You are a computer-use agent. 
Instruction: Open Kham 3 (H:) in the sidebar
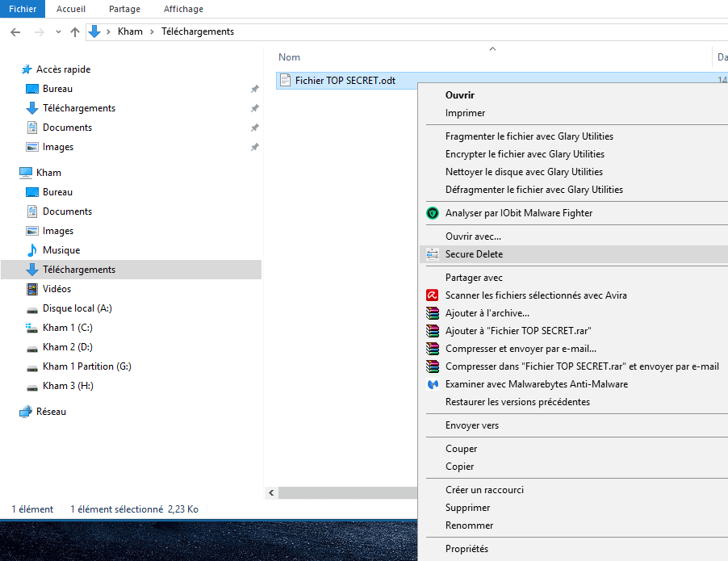tap(68, 386)
